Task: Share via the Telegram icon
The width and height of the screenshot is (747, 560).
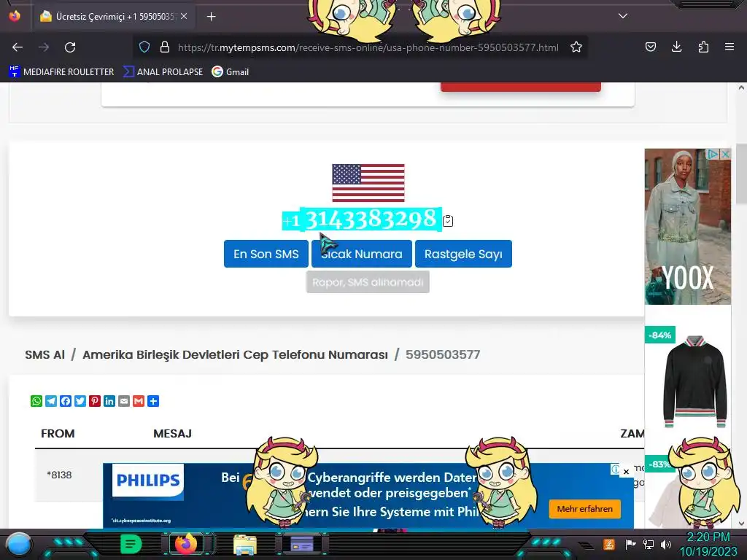Action: coord(51,401)
